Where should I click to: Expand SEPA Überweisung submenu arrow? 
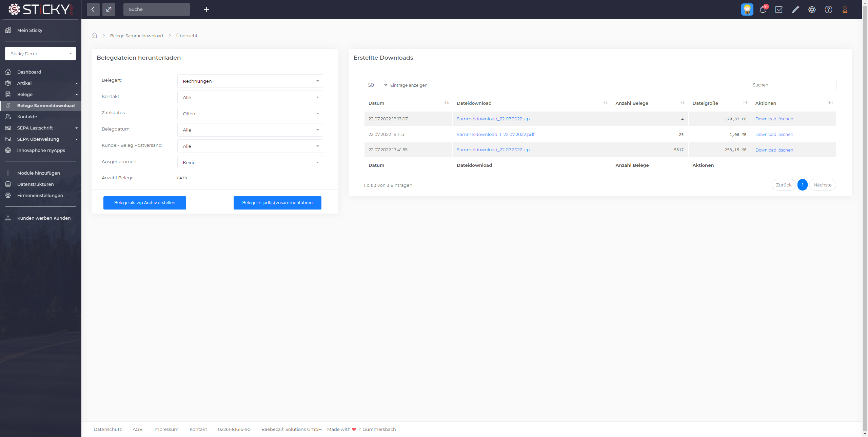coord(77,139)
